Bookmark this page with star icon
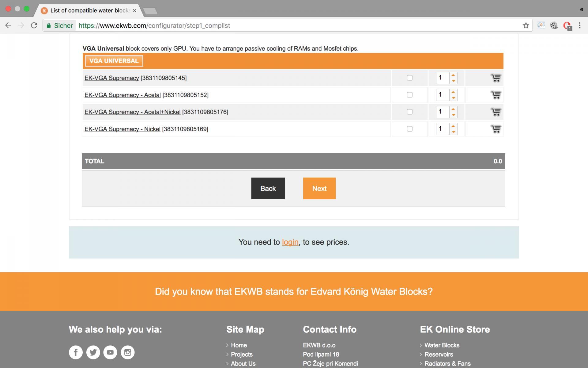The width and height of the screenshot is (588, 368). [526, 25]
